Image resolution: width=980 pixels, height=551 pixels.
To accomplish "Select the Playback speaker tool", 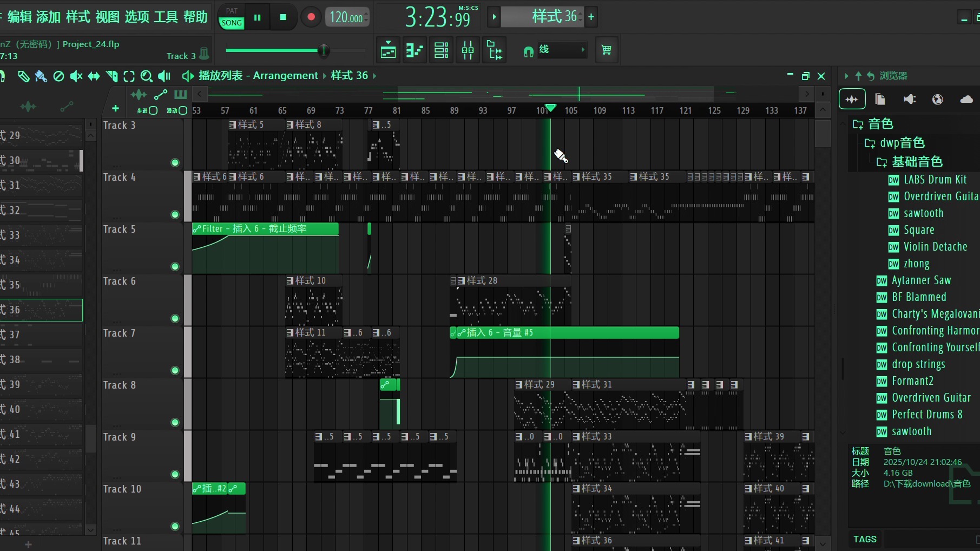I will (164, 76).
